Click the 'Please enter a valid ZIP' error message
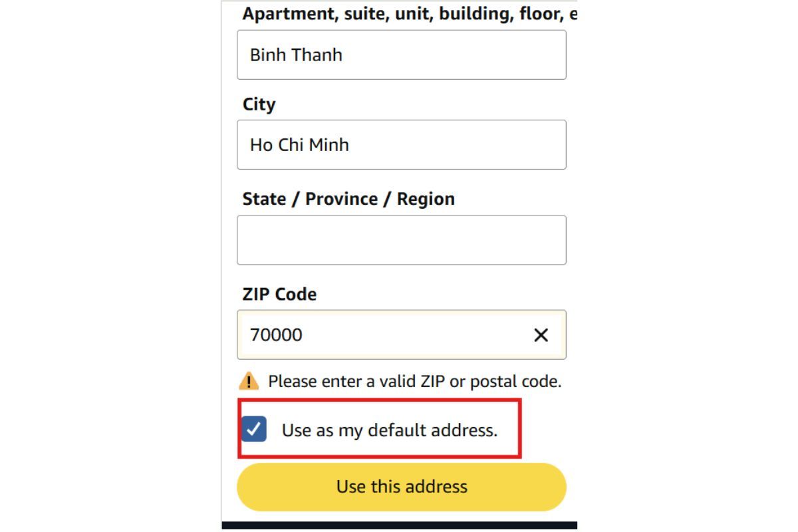798x532 pixels. point(414,382)
